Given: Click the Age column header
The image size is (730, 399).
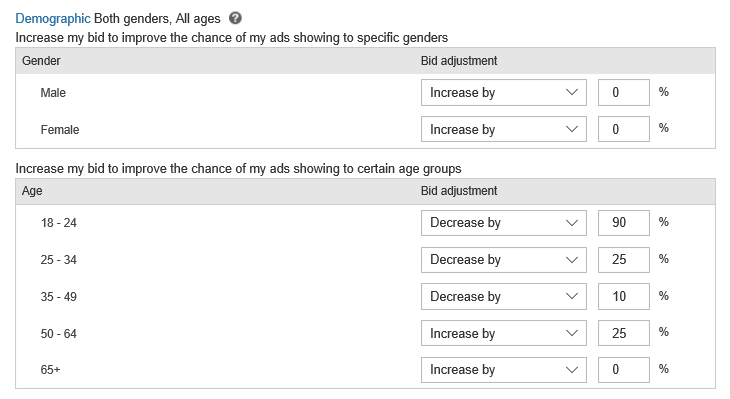Looking at the screenshot, I should point(32,191).
